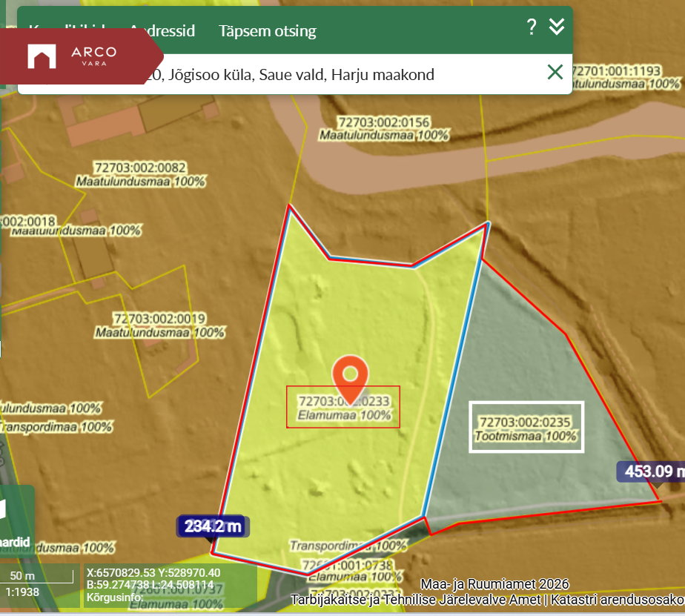Screen dimensions: 685x616
Task: Collapse the search panel with double chevron
Action: (557, 27)
